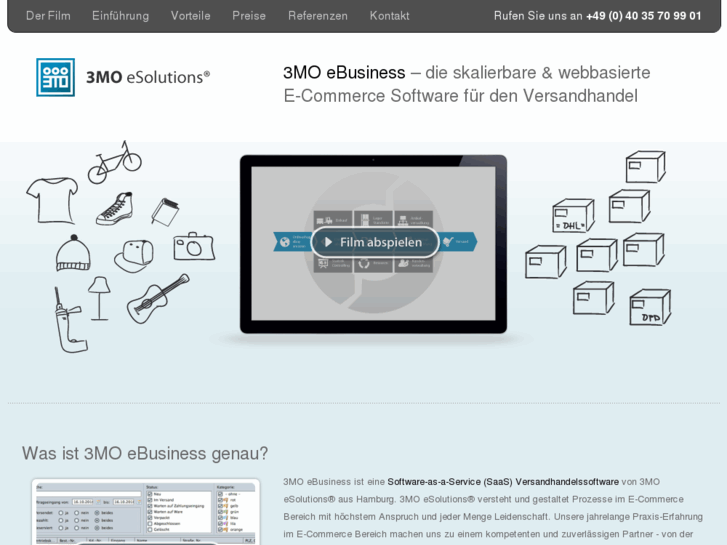Image resolution: width=727 pixels, height=545 pixels.
Task: Click the sketched beanie hat icon
Action: click(x=73, y=253)
